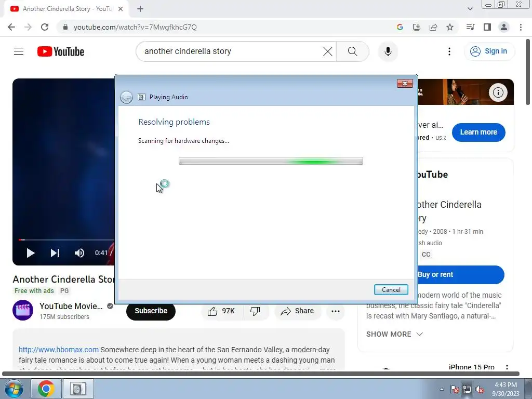Expand SHOW MORE movie description

394,334
